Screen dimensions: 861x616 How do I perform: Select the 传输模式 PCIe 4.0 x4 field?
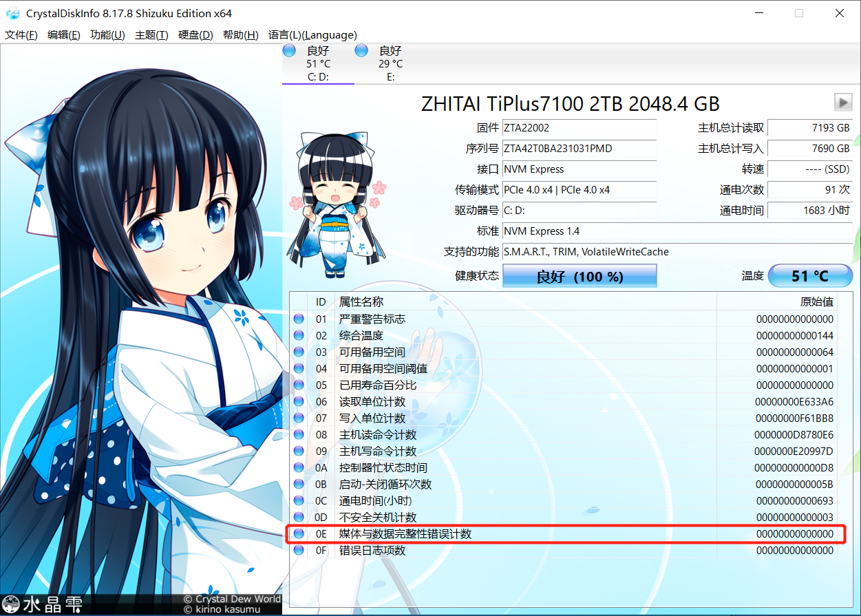point(580,189)
